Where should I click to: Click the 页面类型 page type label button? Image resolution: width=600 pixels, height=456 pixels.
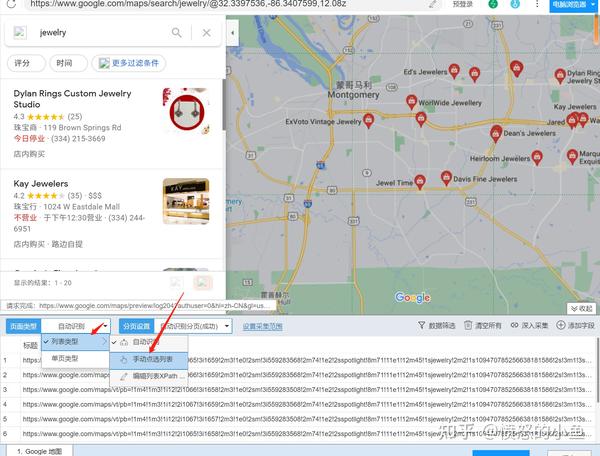click(x=23, y=326)
